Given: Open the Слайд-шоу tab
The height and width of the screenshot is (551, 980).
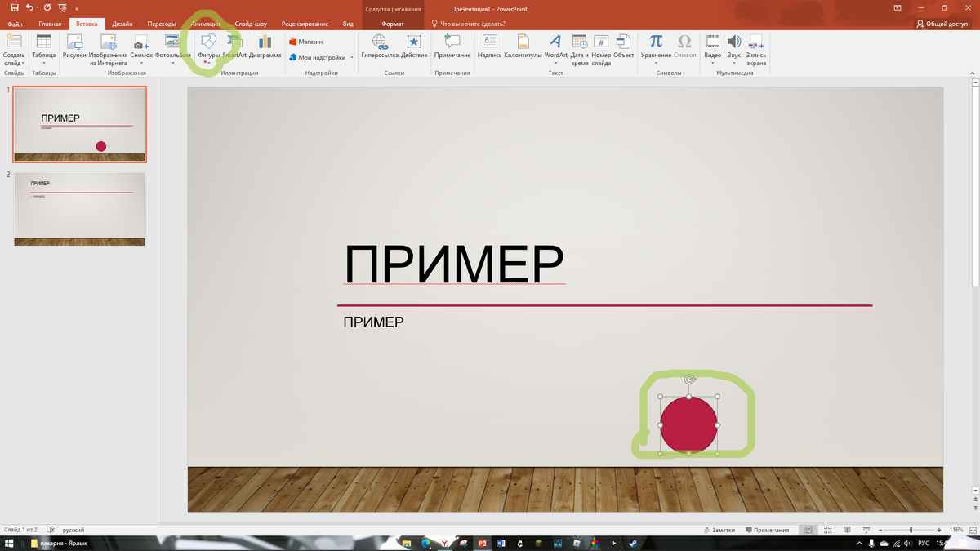Looking at the screenshot, I should [251, 24].
